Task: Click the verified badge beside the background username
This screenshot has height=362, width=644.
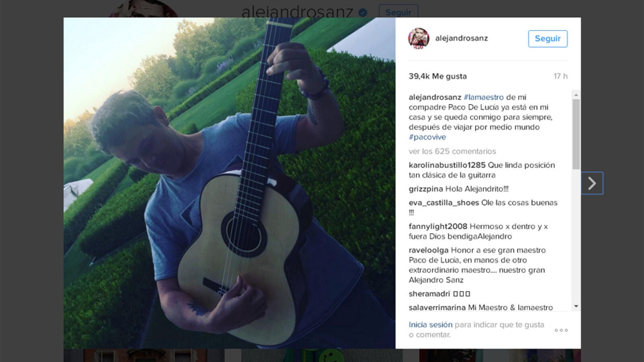Action: coord(362,12)
